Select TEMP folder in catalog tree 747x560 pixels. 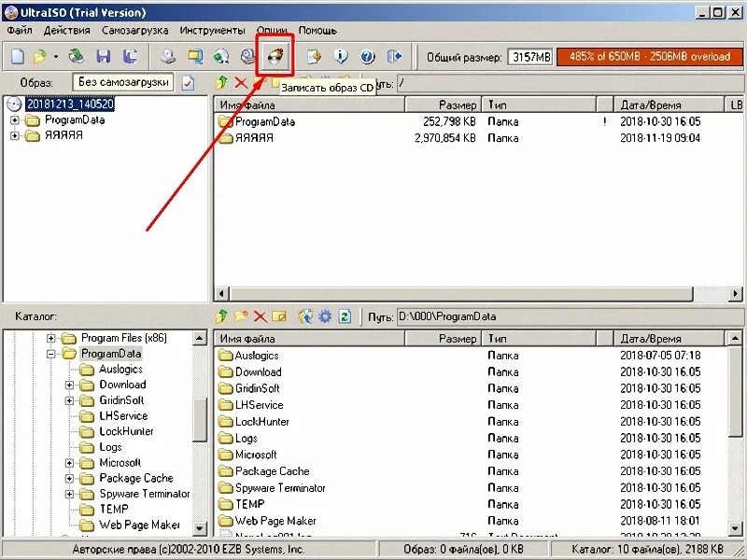pyautogui.click(x=114, y=509)
